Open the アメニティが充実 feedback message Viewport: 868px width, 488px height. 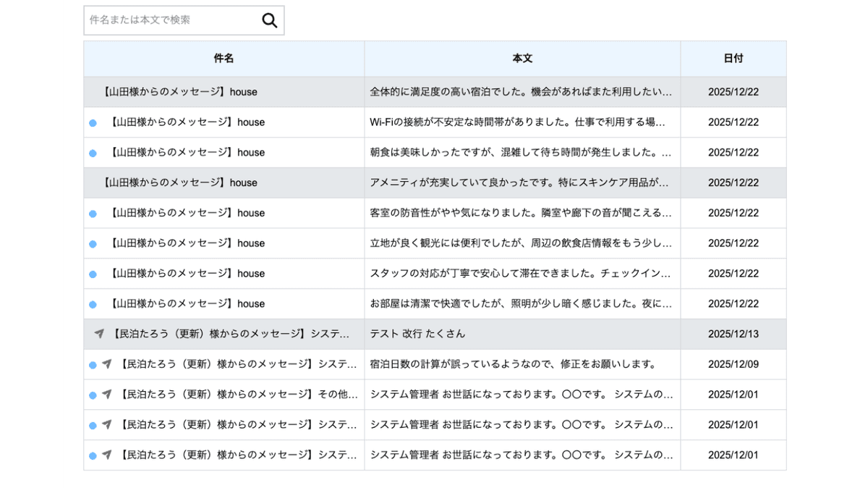521,182
